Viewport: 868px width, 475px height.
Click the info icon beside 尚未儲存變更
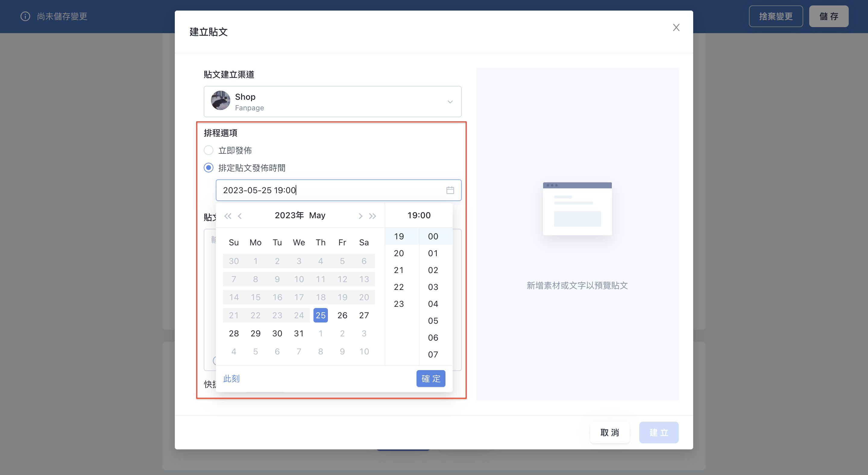tap(25, 16)
